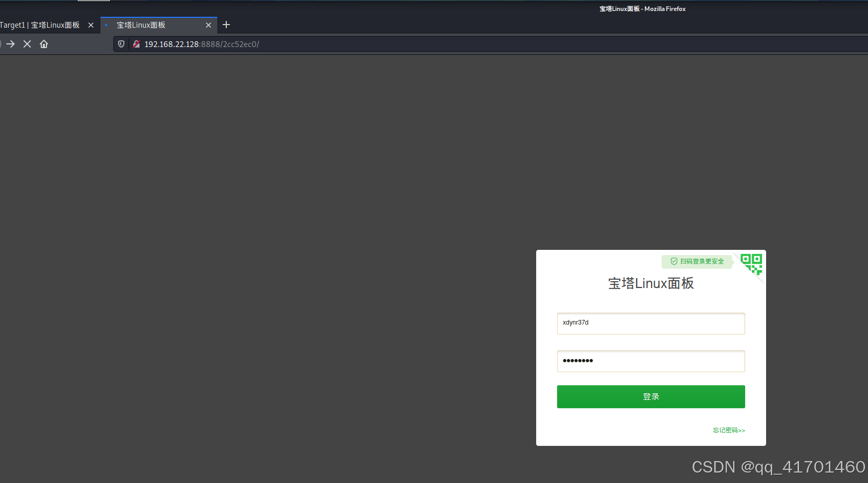Go to the browser home page icon
Screen dimensions: 868x483
coord(44,44)
